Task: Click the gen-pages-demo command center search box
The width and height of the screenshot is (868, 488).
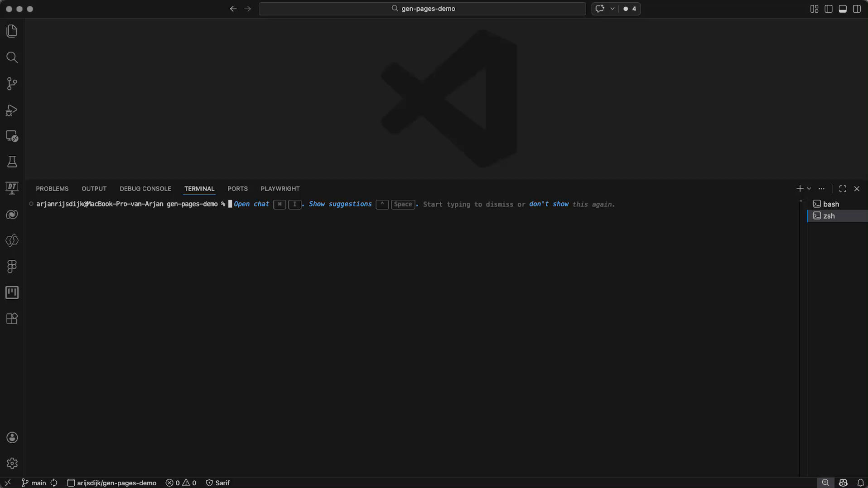Action: click(422, 9)
